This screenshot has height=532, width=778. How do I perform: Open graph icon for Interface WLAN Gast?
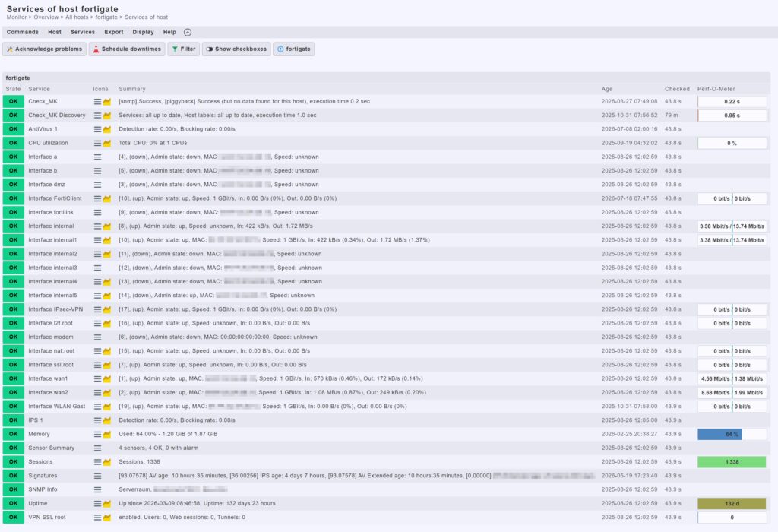point(107,407)
